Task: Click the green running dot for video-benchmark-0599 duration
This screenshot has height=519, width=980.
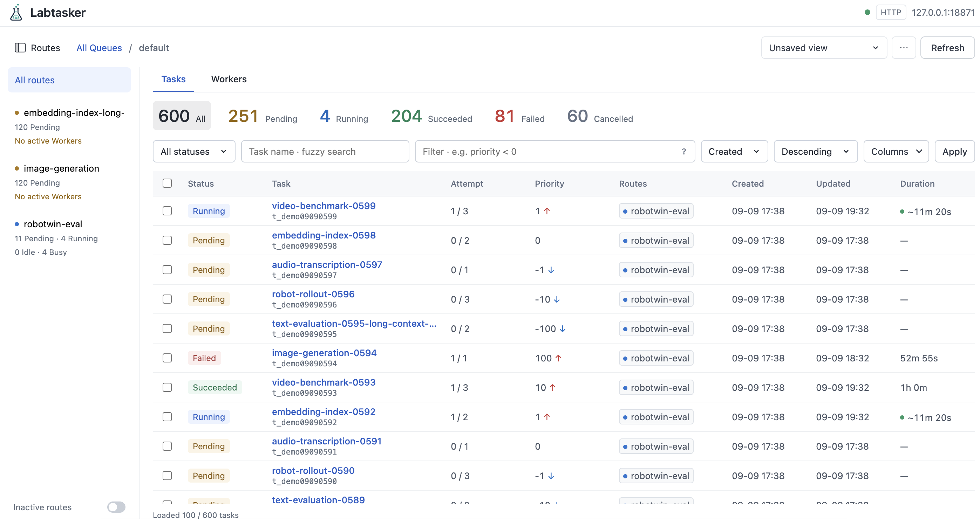Action: [x=902, y=212]
